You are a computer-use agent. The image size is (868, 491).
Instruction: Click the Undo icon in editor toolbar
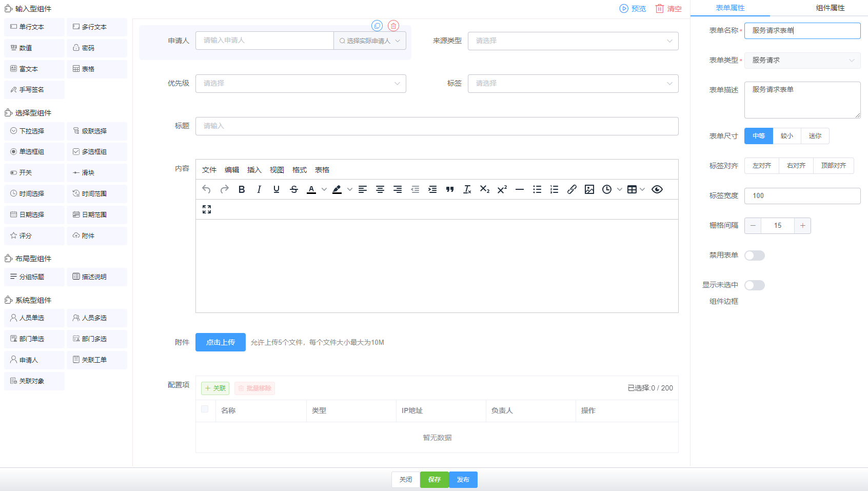pyautogui.click(x=207, y=189)
